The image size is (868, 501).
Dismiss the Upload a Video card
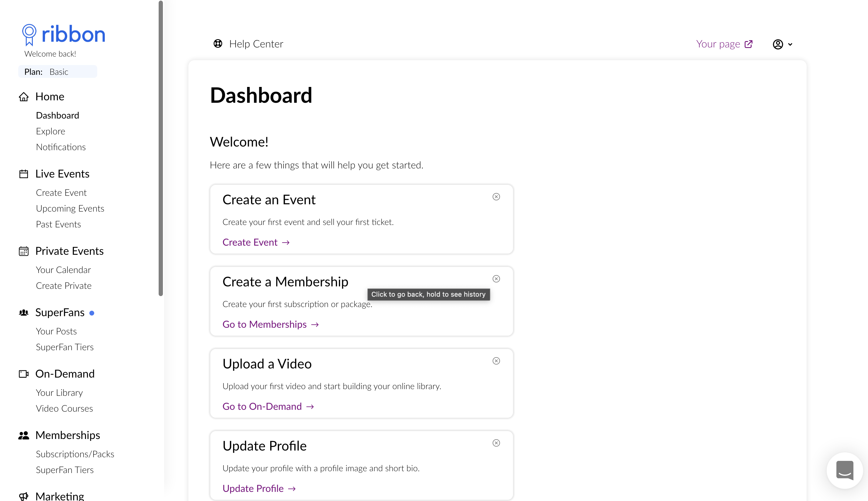coord(496,361)
